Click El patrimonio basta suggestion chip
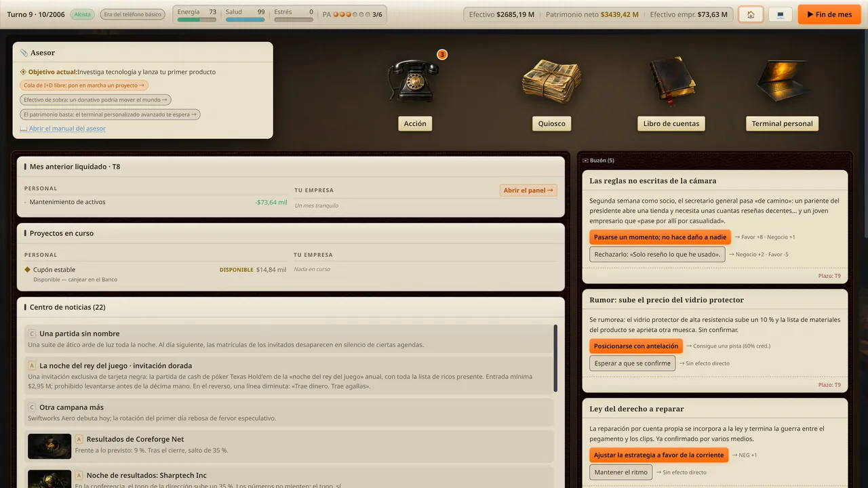868x488 pixels. coord(110,115)
